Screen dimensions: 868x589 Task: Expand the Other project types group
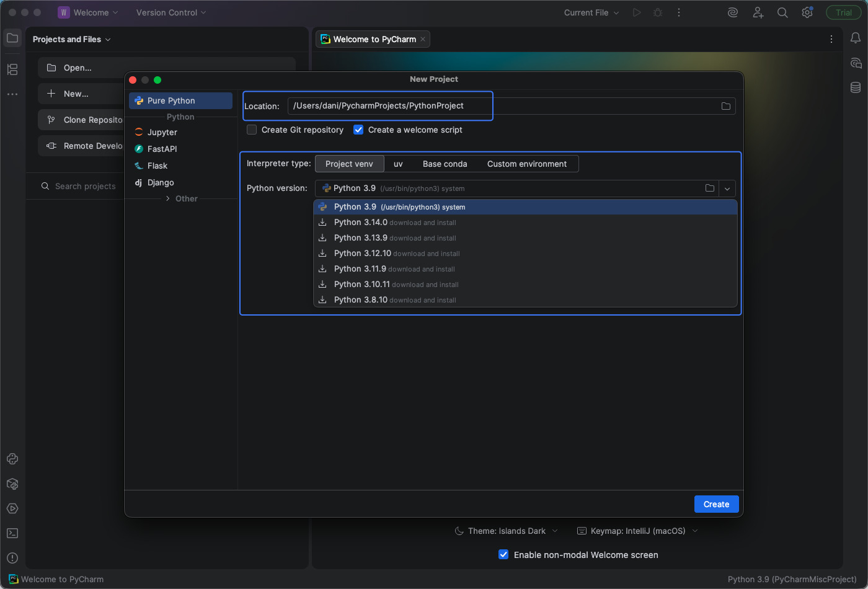(x=182, y=198)
